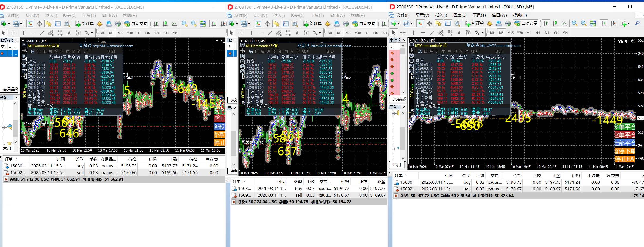
Task: Choose the text label tool in 2700339 window
Action: point(468,33)
